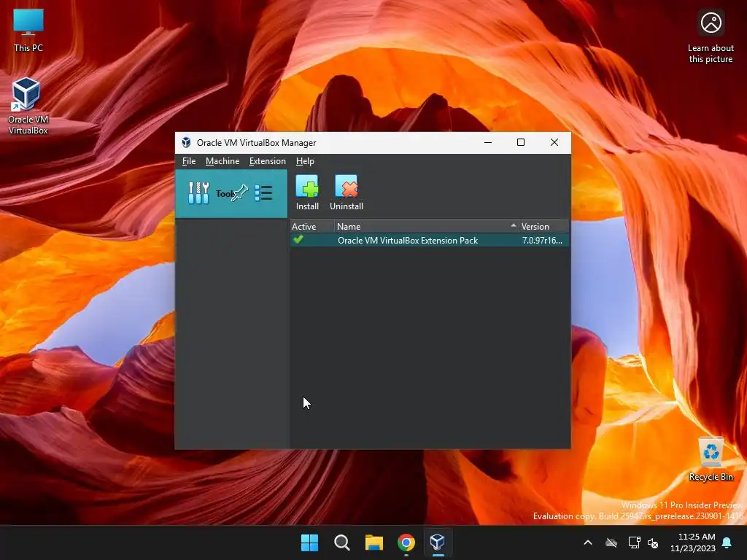Open notification bell in taskbar
Image resolution: width=747 pixels, height=560 pixels.
(x=727, y=542)
